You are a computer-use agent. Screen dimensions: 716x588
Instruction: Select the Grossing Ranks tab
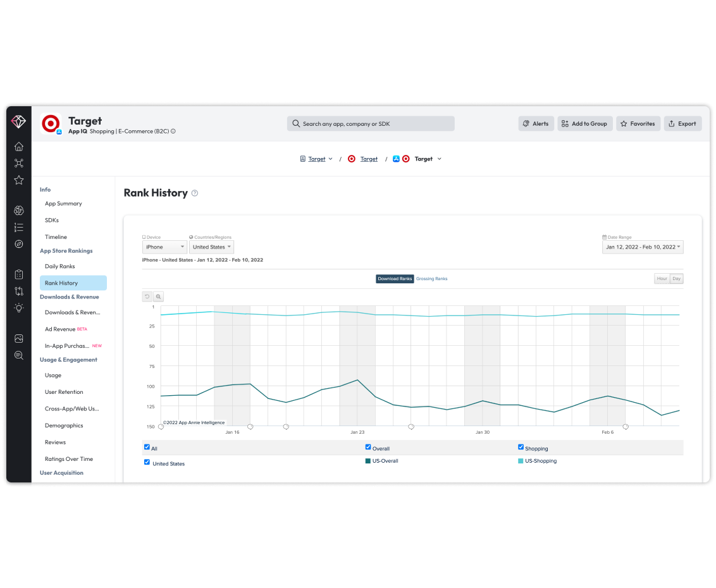[x=431, y=279]
